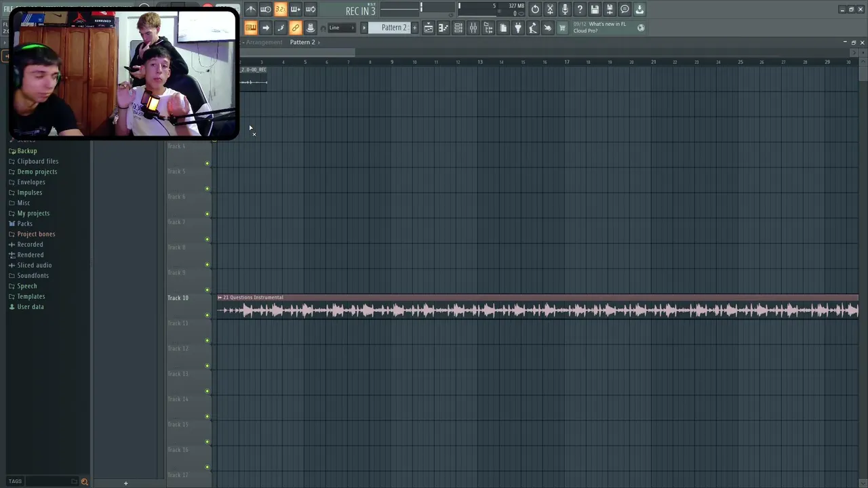Expand the Templates folder

(26, 296)
